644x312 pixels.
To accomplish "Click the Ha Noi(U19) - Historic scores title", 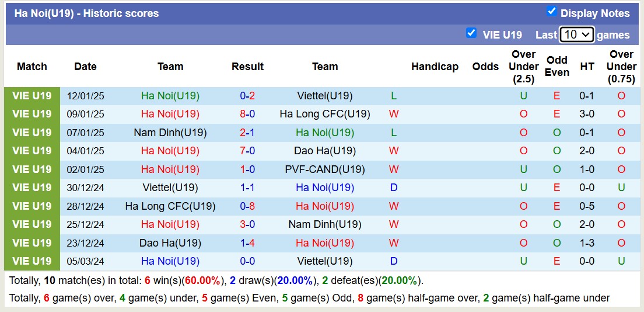I will point(86,13).
